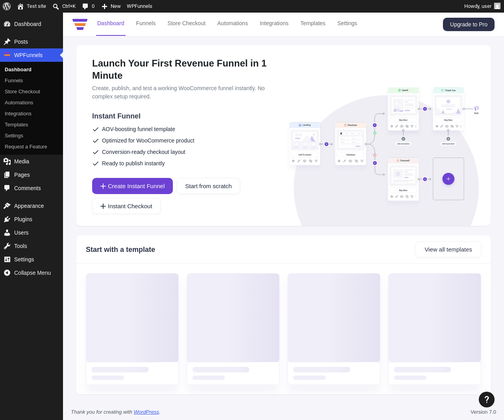Click View all templates
Screen dimensions: 504x420
coord(448,250)
